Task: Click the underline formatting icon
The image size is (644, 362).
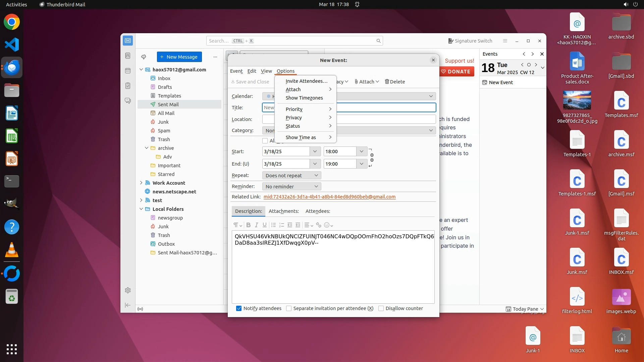Action: (265, 225)
